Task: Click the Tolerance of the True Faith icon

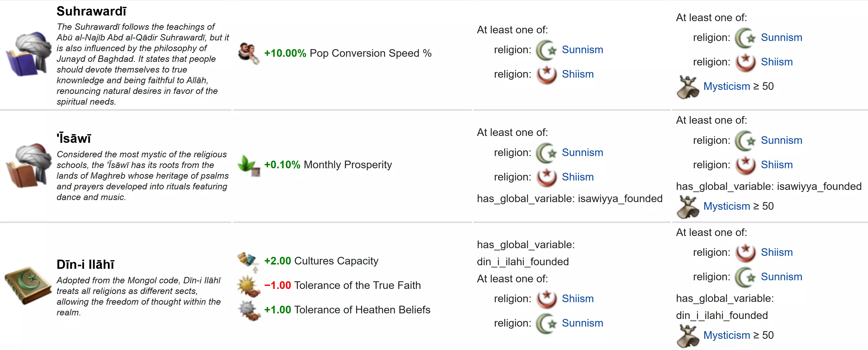Action: coord(249,286)
